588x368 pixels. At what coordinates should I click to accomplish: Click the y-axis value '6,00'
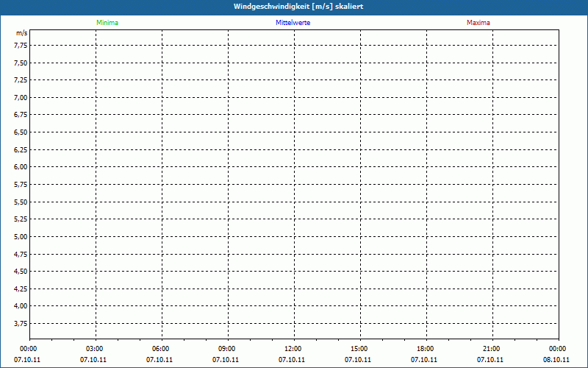click(x=21, y=167)
